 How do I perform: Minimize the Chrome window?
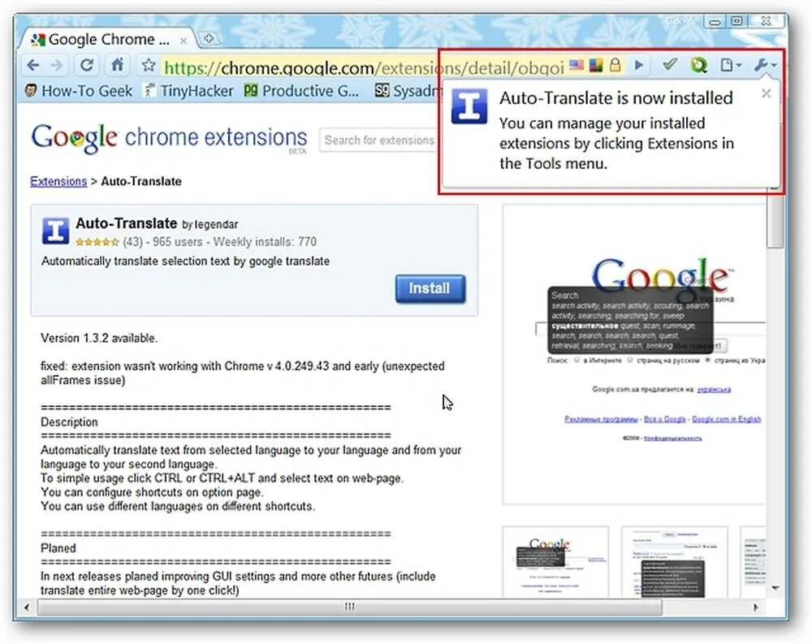click(x=715, y=22)
